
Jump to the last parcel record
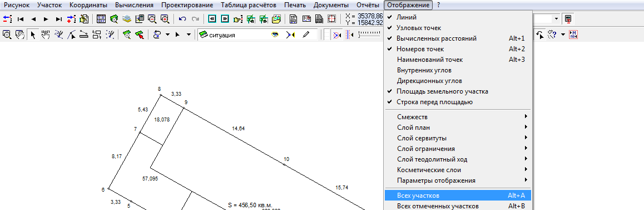(x=59, y=19)
